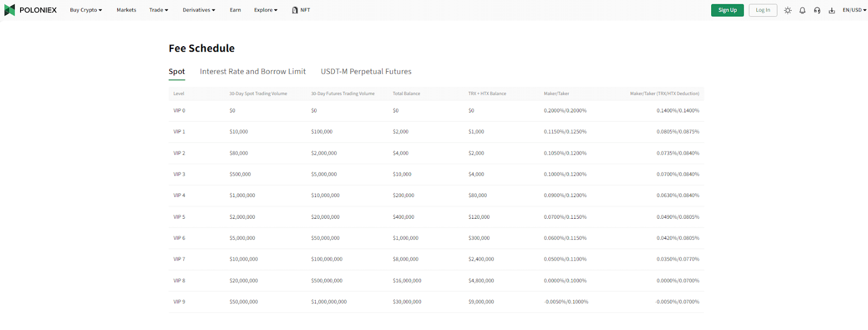Open the Trade dropdown menu

(x=159, y=10)
